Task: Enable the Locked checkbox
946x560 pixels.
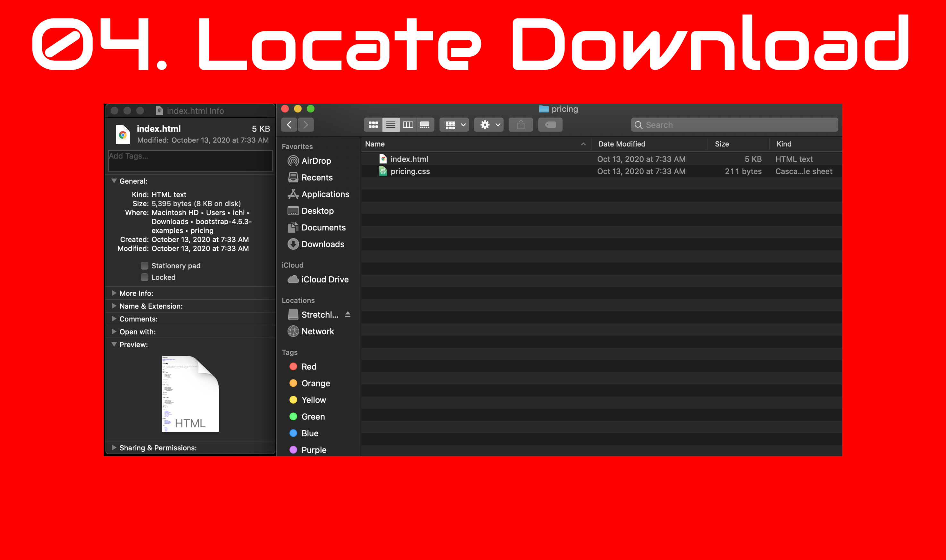Action: point(145,277)
